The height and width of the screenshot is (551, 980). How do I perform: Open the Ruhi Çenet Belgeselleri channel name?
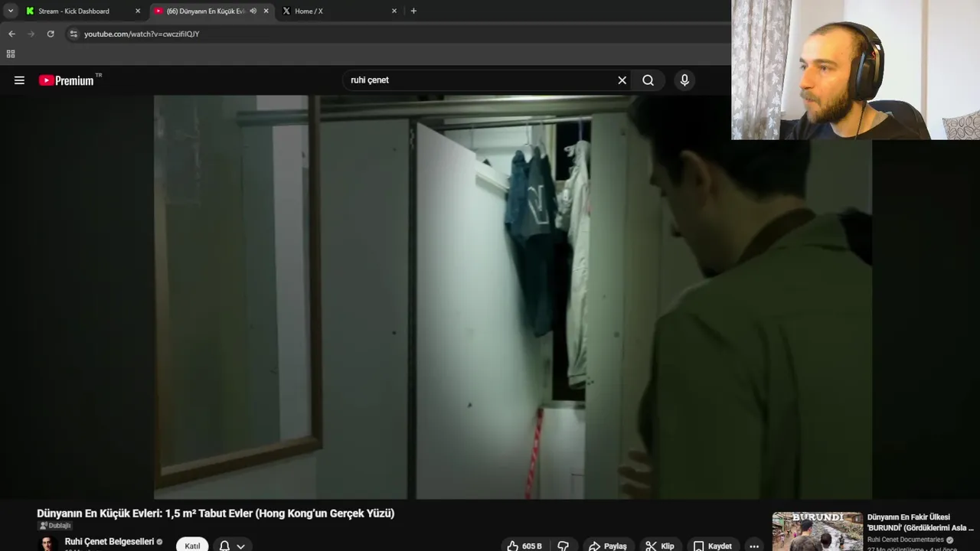click(x=109, y=541)
